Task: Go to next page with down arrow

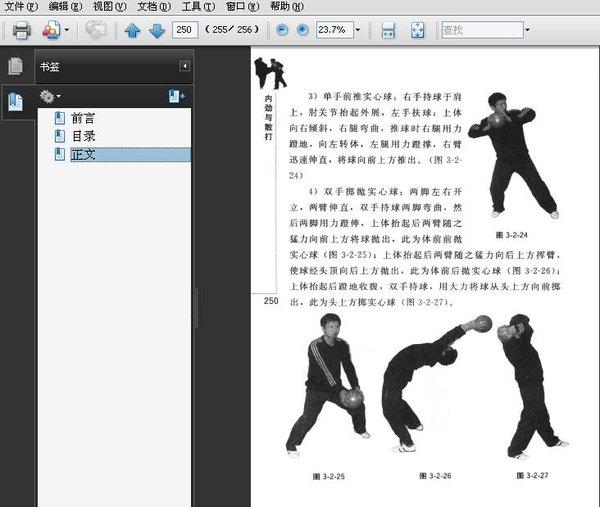Action: pyautogui.click(x=156, y=30)
